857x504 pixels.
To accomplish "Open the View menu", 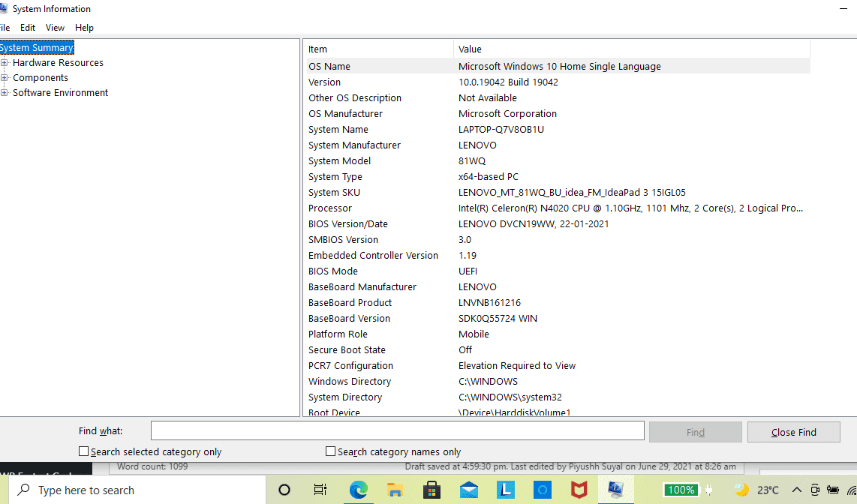I will click(55, 27).
